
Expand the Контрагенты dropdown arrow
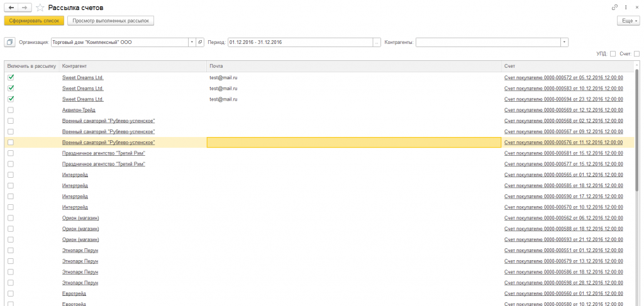point(565,42)
